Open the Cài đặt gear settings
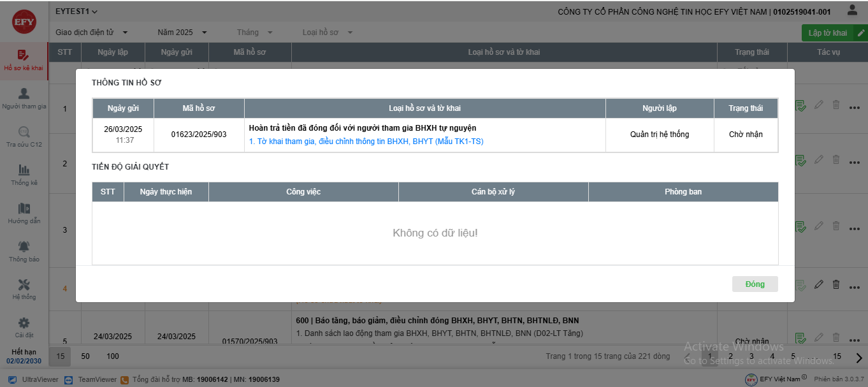The width and height of the screenshot is (868, 387). 24,327
